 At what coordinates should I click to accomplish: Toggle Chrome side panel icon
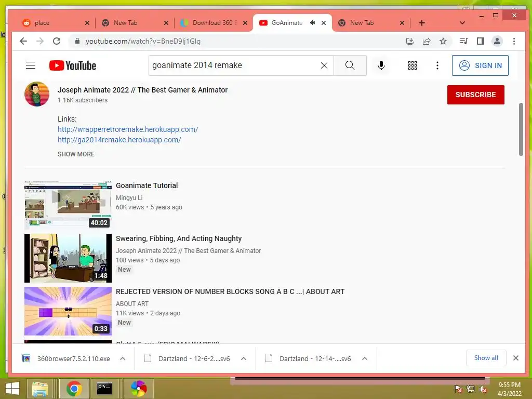pyautogui.click(x=481, y=41)
